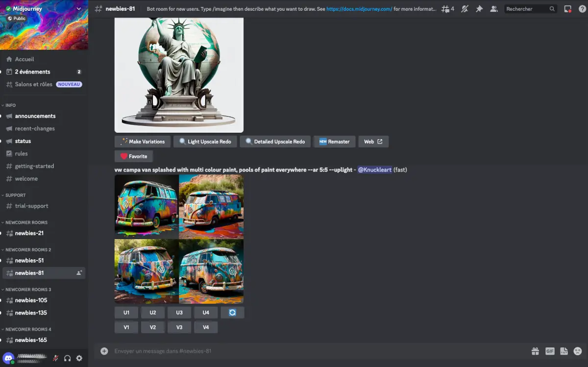Click the user avatar in bottom panel
The width and height of the screenshot is (588, 367).
pos(8,358)
